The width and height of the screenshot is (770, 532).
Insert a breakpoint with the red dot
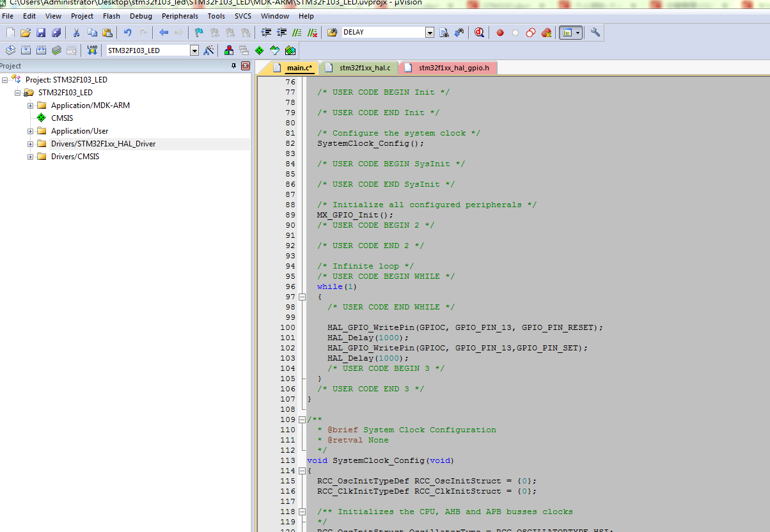(x=500, y=33)
